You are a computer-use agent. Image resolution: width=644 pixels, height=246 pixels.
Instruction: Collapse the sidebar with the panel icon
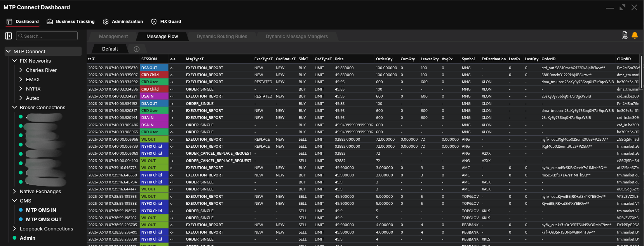point(9,36)
